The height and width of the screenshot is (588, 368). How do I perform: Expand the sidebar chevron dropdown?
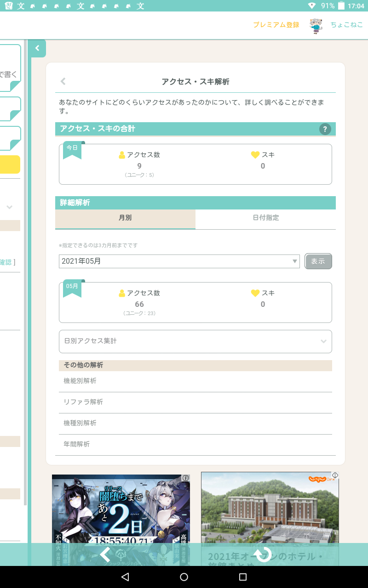point(9,207)
